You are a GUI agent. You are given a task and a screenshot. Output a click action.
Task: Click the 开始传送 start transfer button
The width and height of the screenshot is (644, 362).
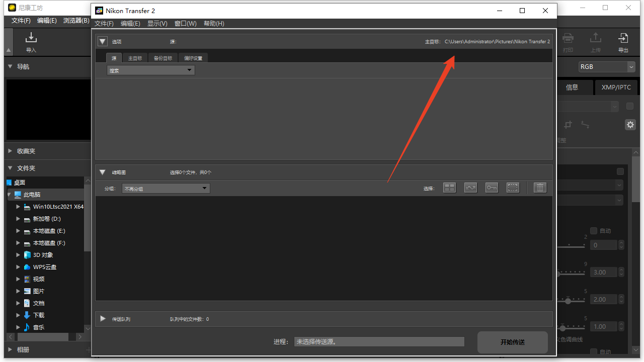coord(512,342)
